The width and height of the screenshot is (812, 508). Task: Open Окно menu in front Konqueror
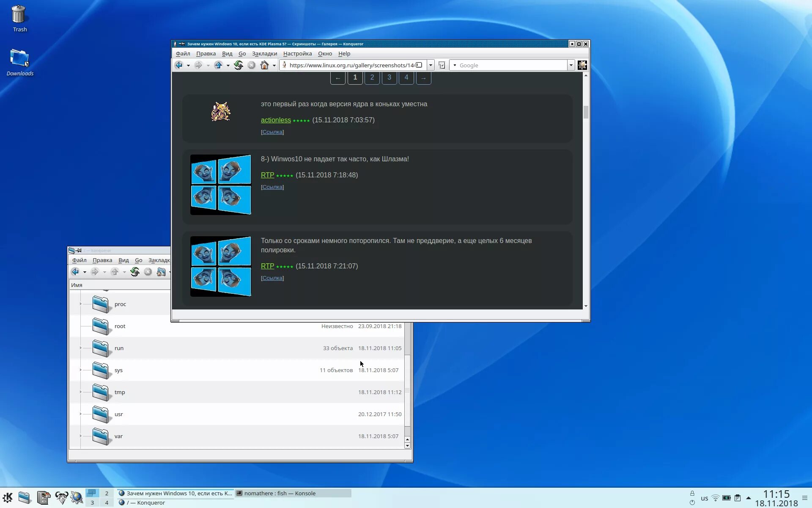325,54
